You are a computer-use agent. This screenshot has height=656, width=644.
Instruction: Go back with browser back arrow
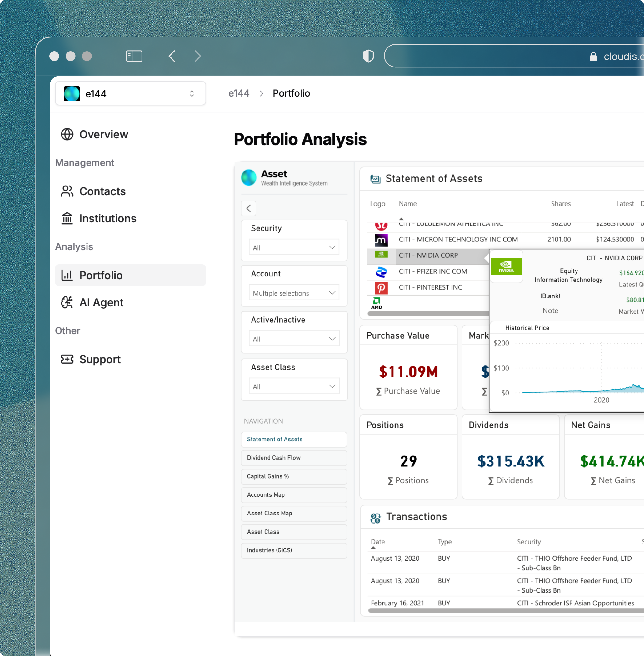172,56
